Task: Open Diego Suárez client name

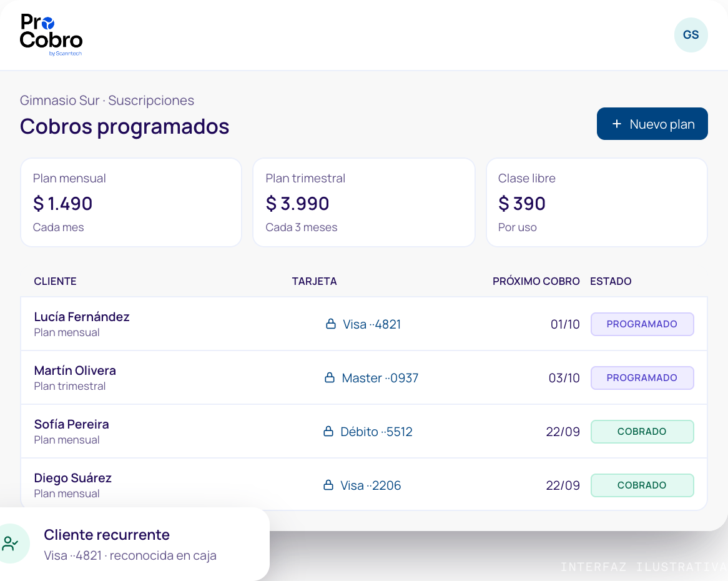Action: (x=73, y=478)
